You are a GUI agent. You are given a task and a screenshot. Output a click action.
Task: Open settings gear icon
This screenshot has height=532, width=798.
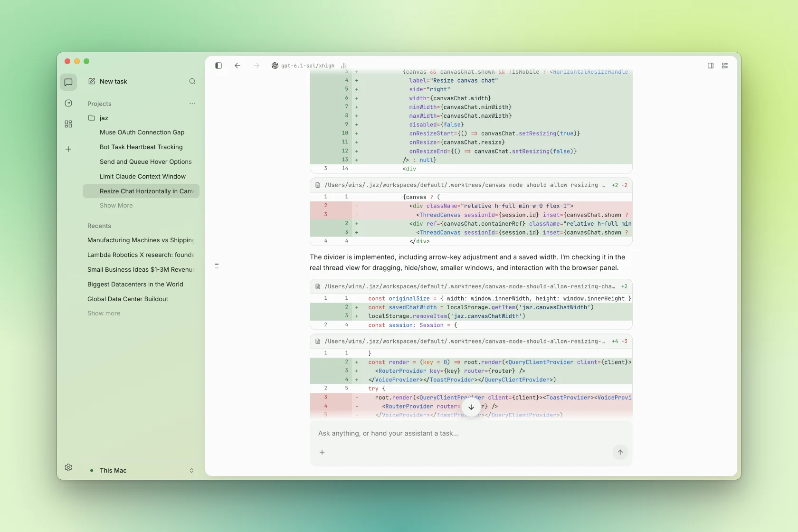pyautogui.click(x=68, y=467)
